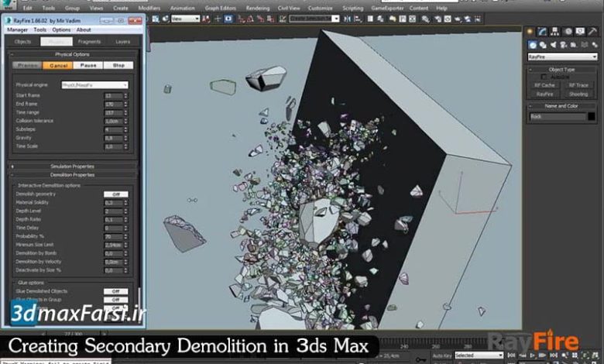
Task: Toggle the Auto Key button
Action: (442, 355)
